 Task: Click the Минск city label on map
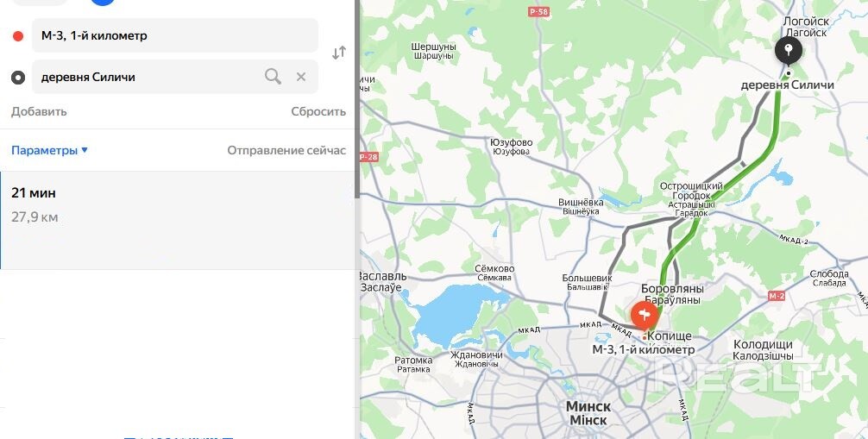click(x=588, y=406)
